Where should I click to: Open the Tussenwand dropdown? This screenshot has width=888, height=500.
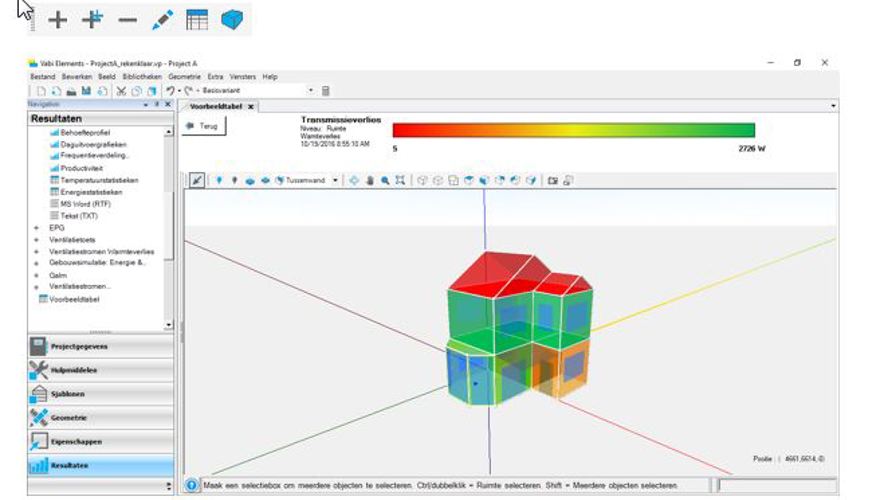(335, 180)
